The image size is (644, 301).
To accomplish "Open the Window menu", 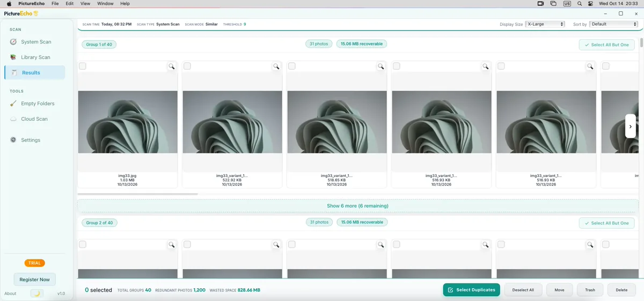I will pyautogui.click(x=105, y=4).
